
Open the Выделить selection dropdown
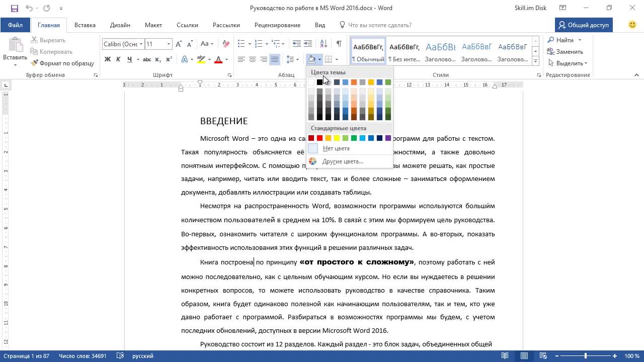(x=568, y=63)
